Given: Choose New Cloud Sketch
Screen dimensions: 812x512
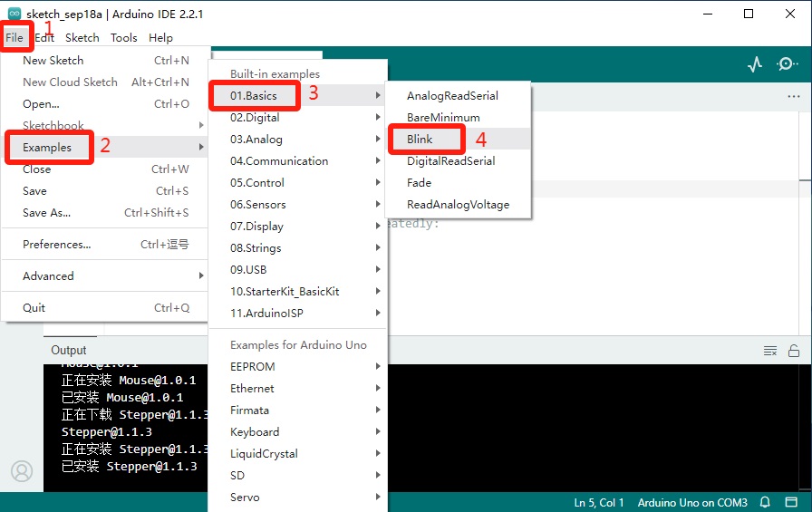Looking at the screenshot, I should tap(105, 82).
